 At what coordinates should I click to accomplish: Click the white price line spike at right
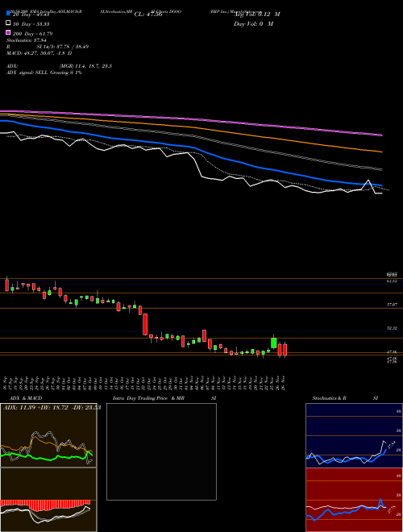point(368,182)
